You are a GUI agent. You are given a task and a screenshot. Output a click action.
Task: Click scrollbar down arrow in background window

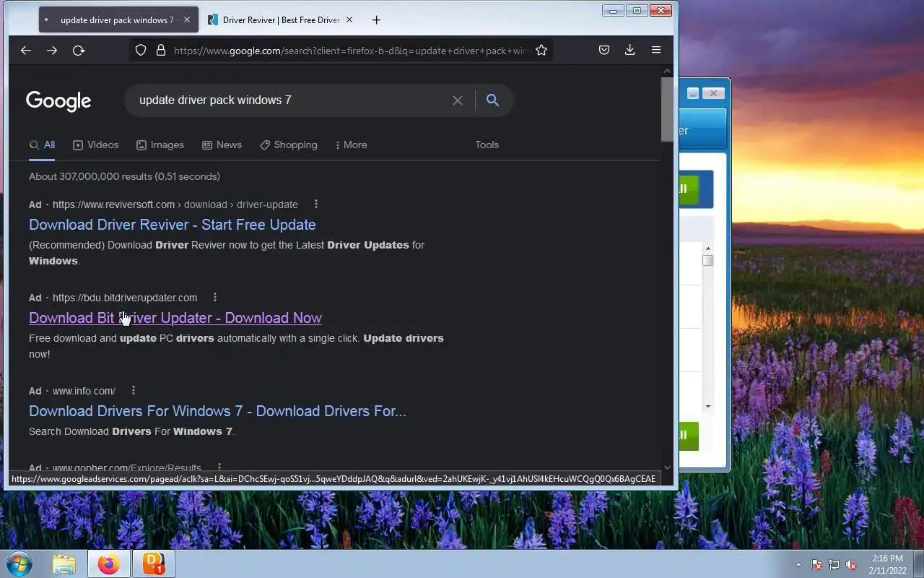click(x=708, y=406)
